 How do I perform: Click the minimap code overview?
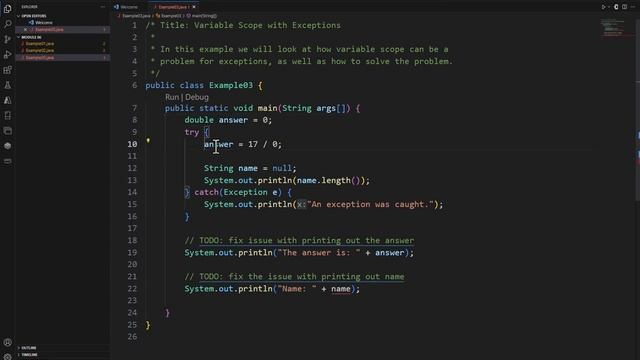(x=613, y=28)
